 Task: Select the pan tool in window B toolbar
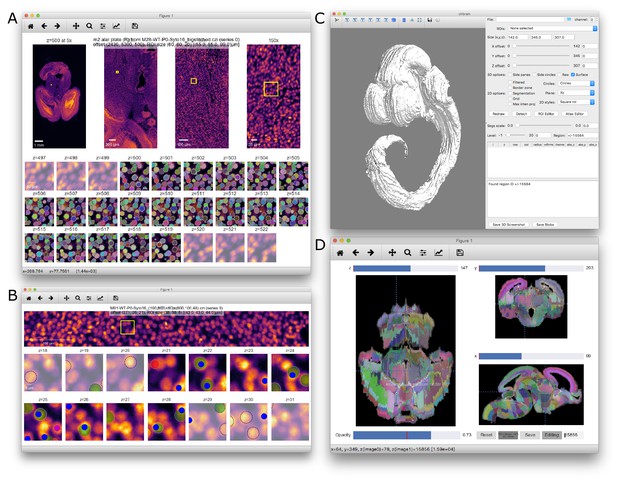67,298
